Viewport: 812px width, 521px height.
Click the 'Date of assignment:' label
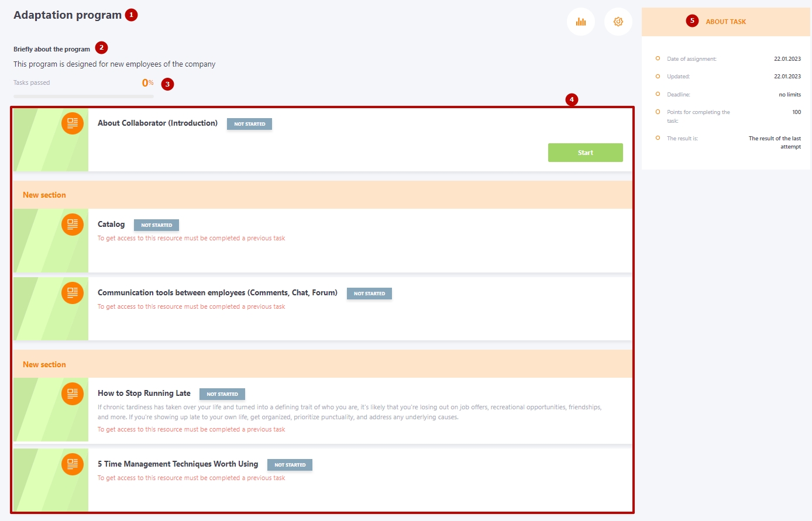pyautogui.click(x=691, y=59)
